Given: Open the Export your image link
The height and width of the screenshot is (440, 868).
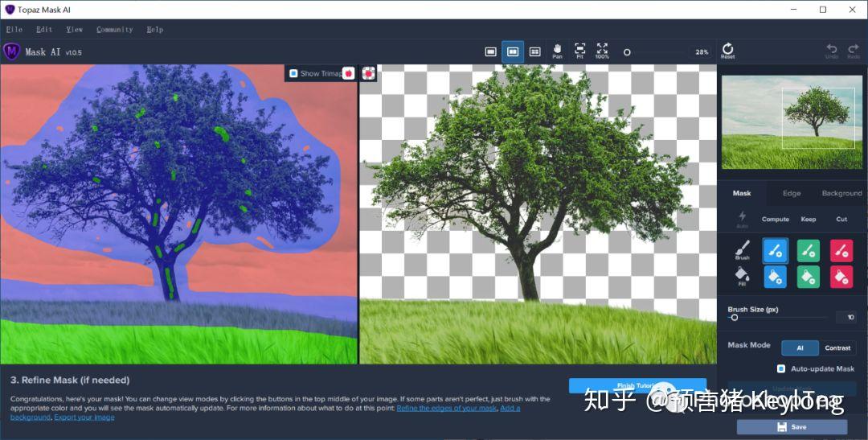Looking at the screenshot, I should coord(84,417).
